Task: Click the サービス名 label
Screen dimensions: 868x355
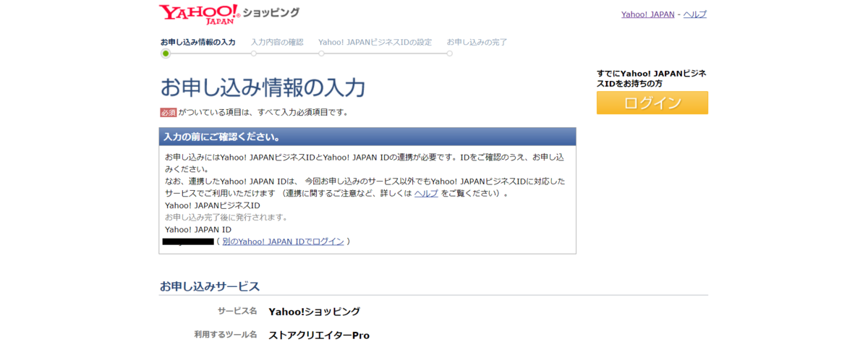Action: point(237,311)
